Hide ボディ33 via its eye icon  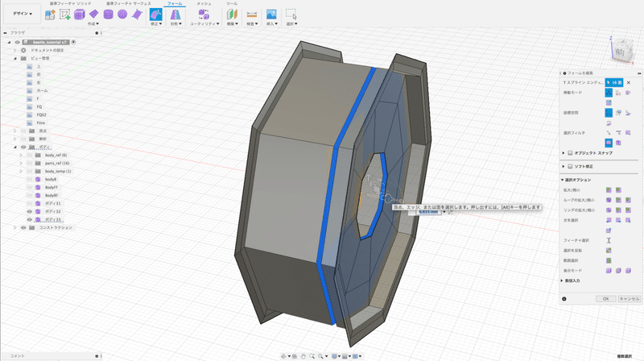[30, 219]
